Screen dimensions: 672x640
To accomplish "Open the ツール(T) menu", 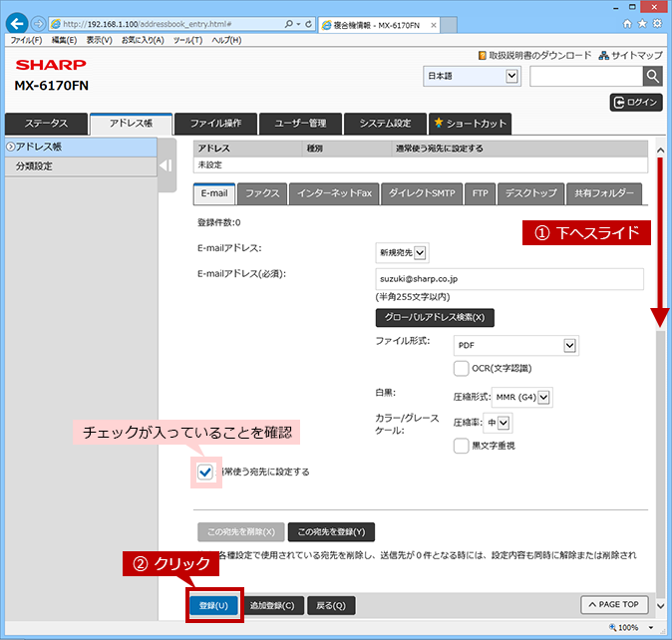I will coord(187,40).
